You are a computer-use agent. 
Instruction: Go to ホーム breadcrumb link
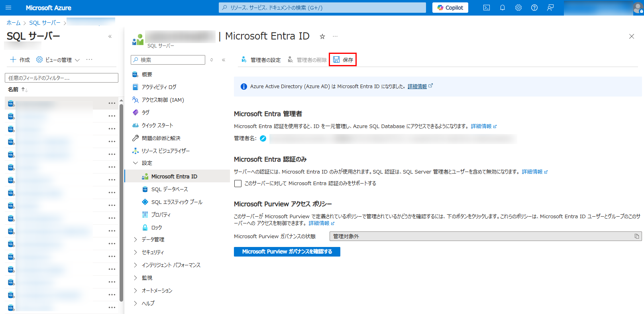[x=13, y=23]
